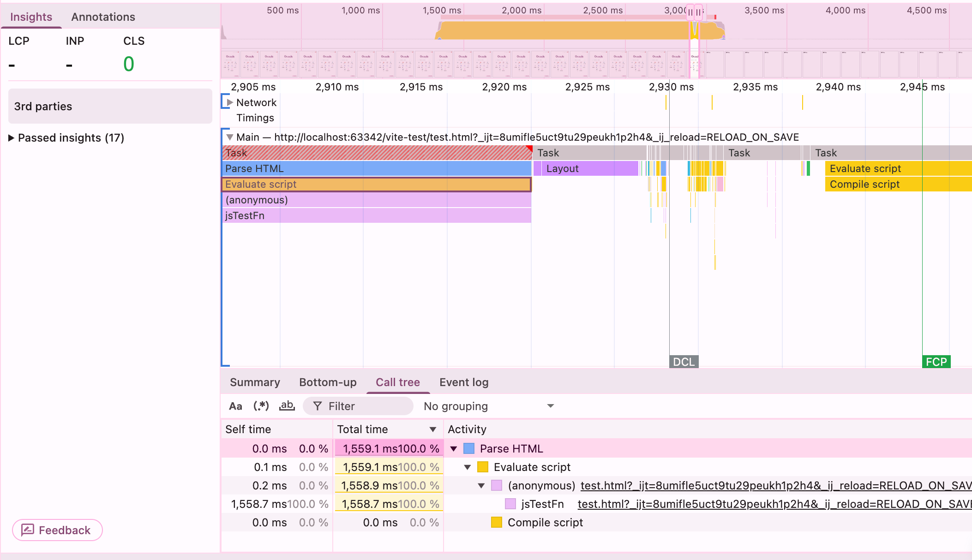Collapse the Evaluate script call tree row

click(468, 467)
